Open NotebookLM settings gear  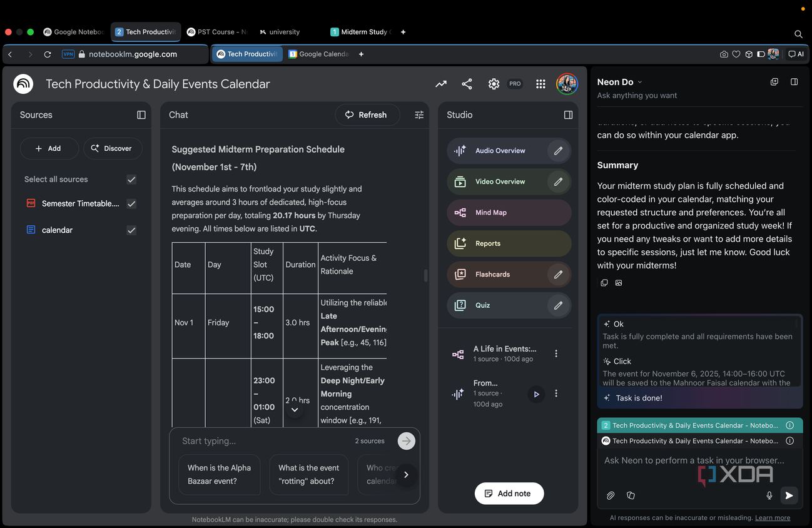point(494,84)
